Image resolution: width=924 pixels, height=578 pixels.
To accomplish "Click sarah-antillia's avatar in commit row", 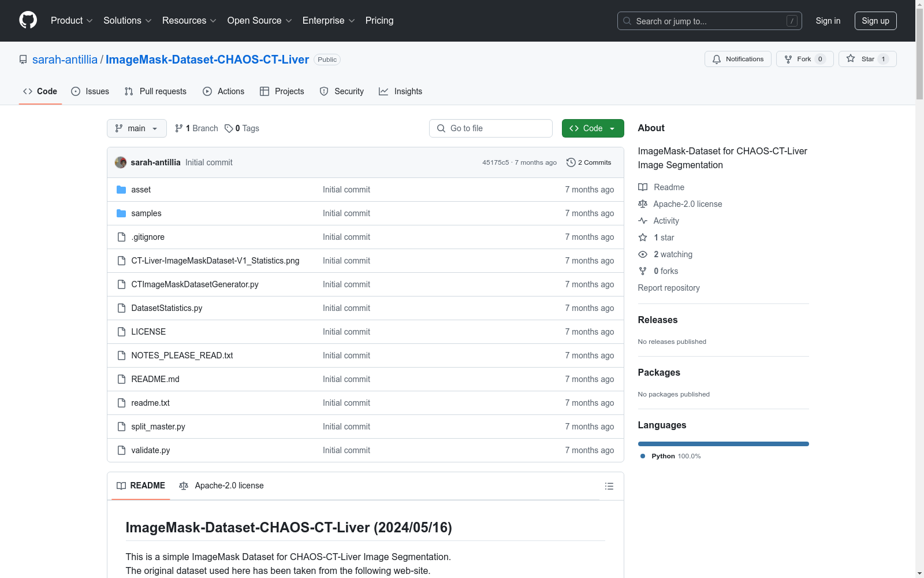I will 121,162.
